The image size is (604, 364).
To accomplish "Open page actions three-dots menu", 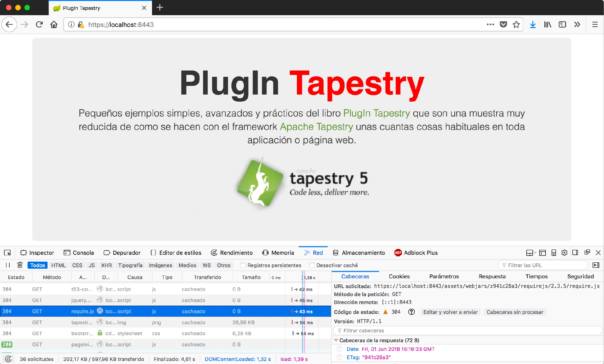I will click(x=490, y=25).
